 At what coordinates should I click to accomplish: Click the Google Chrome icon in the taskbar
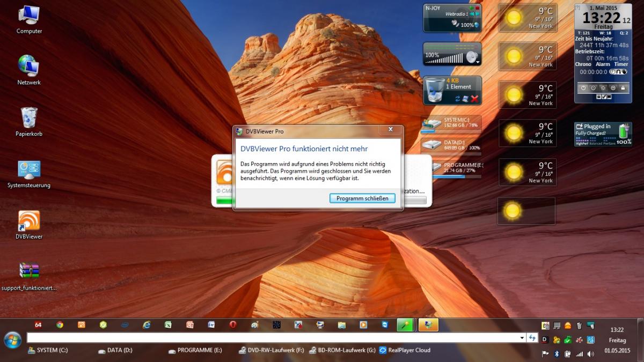pyautogui.click(x=60, y=324)
